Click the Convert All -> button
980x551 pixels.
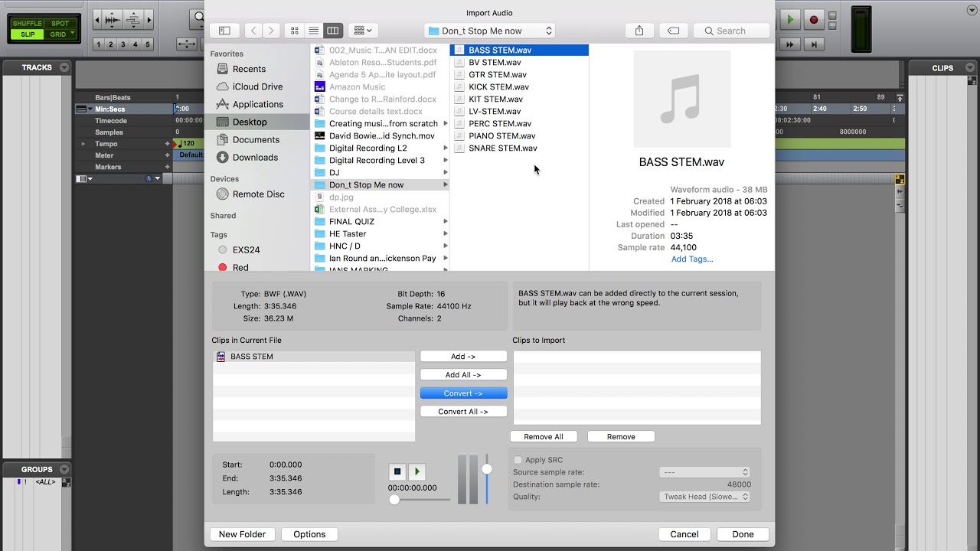(463, 411)
